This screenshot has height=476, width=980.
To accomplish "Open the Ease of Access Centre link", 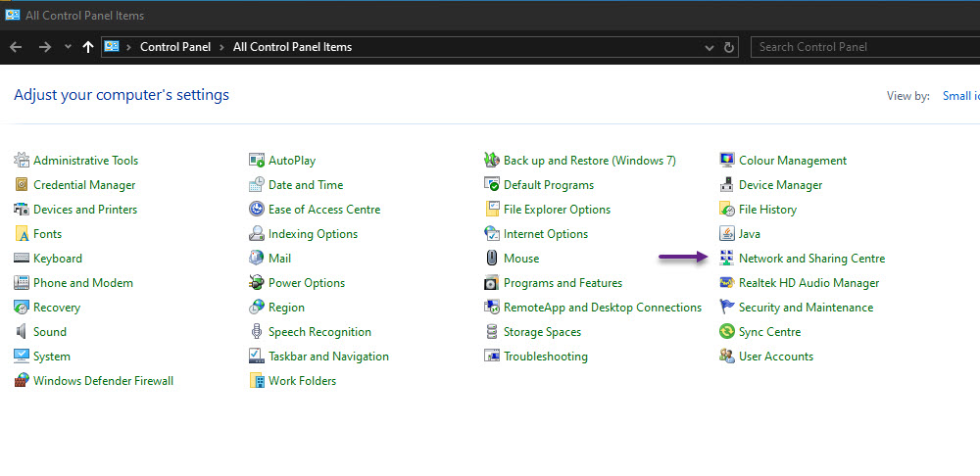I will [324, 210].
